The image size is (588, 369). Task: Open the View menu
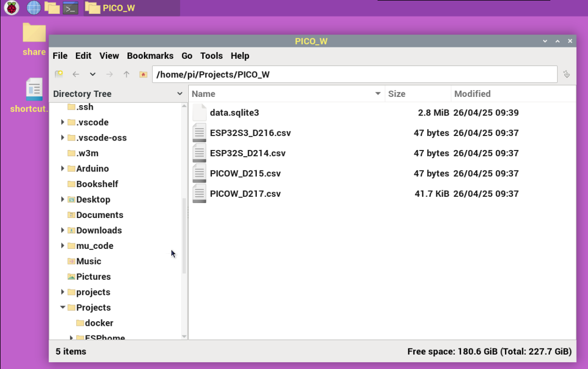[109, 56]
